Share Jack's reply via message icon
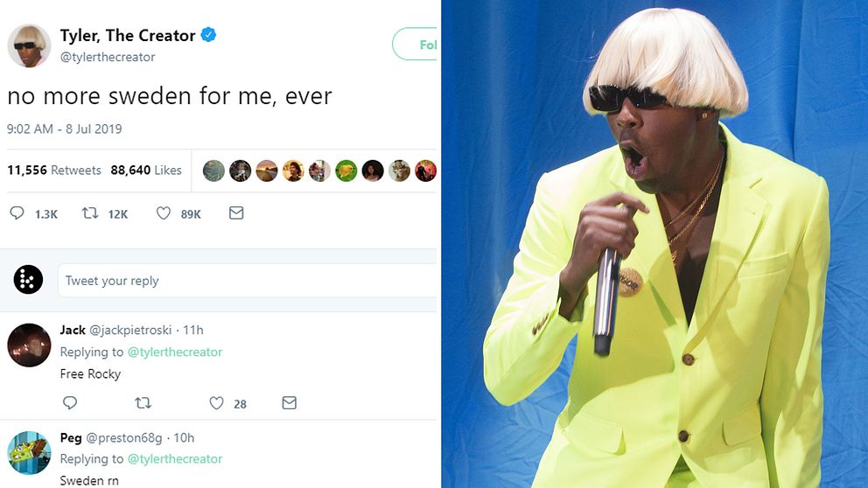 coord(290,402)
